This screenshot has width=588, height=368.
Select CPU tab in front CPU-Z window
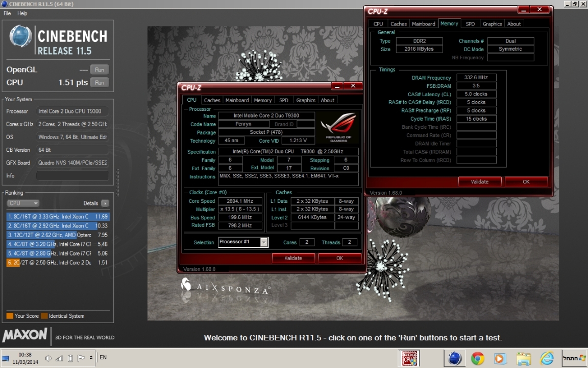(x=191, y=100)
